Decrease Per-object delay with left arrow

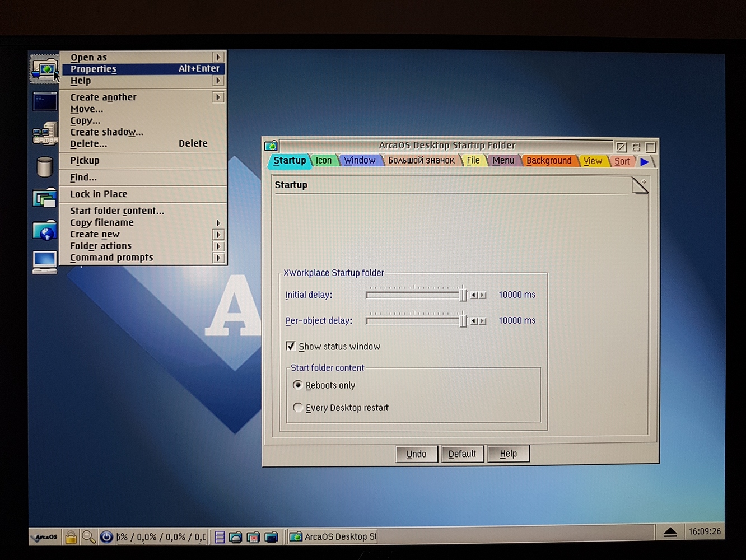click(474, 321)
